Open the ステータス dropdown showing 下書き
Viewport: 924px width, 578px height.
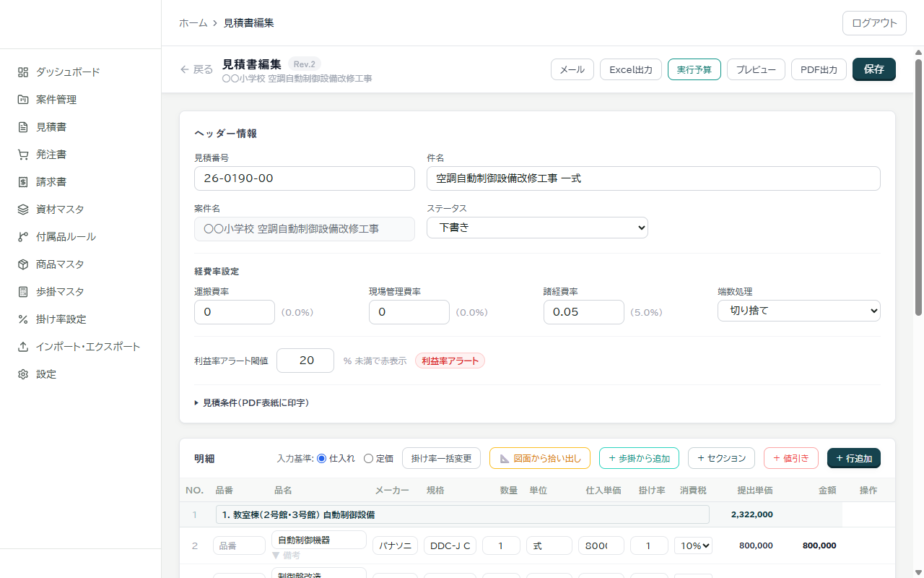point(537,228)
